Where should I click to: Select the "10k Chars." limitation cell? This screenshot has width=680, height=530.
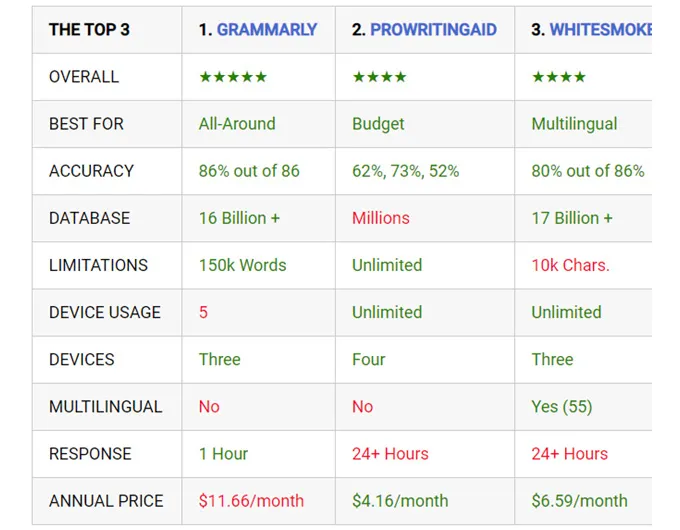click(x=570, y=265)
